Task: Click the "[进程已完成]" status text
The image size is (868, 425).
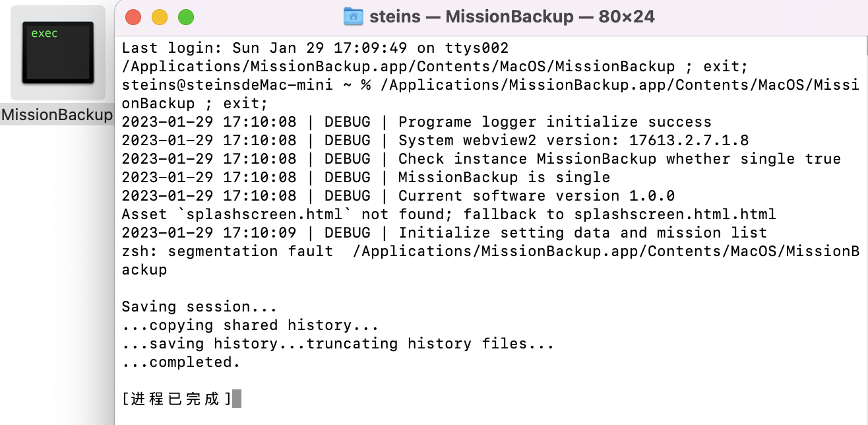Action: tap(177, 399)
